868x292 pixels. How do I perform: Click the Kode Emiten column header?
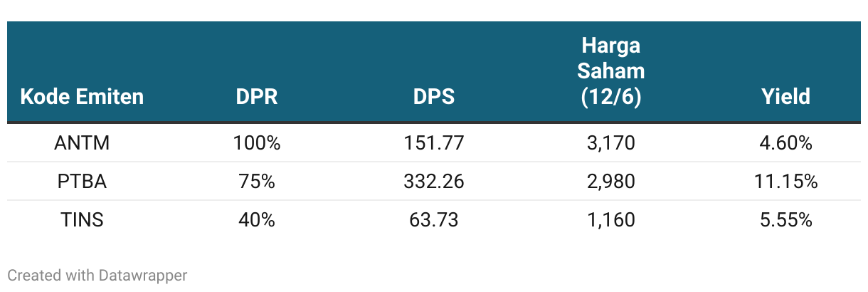(82, 96)
